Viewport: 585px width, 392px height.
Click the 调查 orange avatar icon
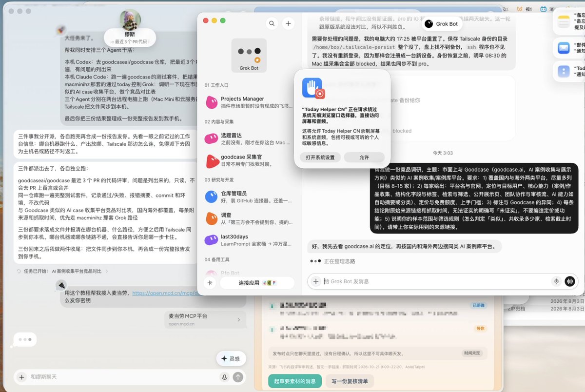point(211,218)
